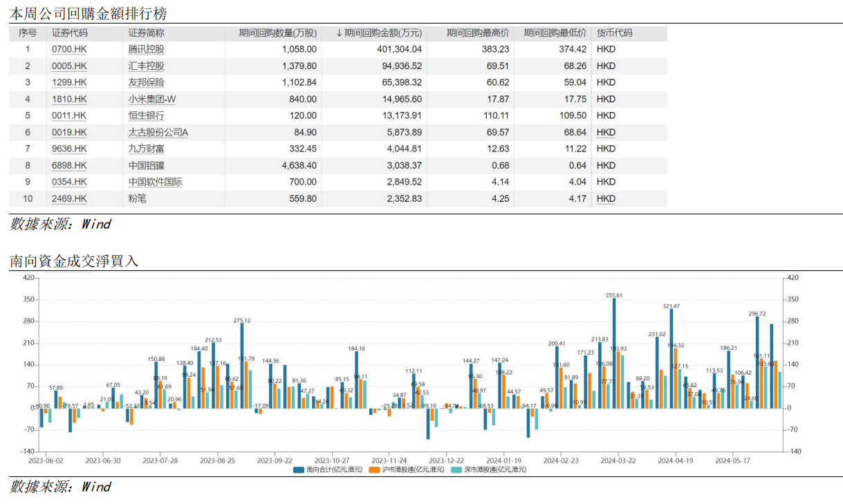
Task: Select the 九方财富 name cell
Action: tap(147, 149)
